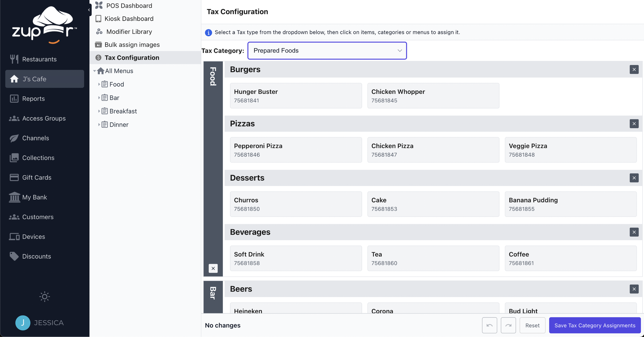Go to the Reports sidebar section
This screenshot has width=644, height=337.
coord(33,98)
